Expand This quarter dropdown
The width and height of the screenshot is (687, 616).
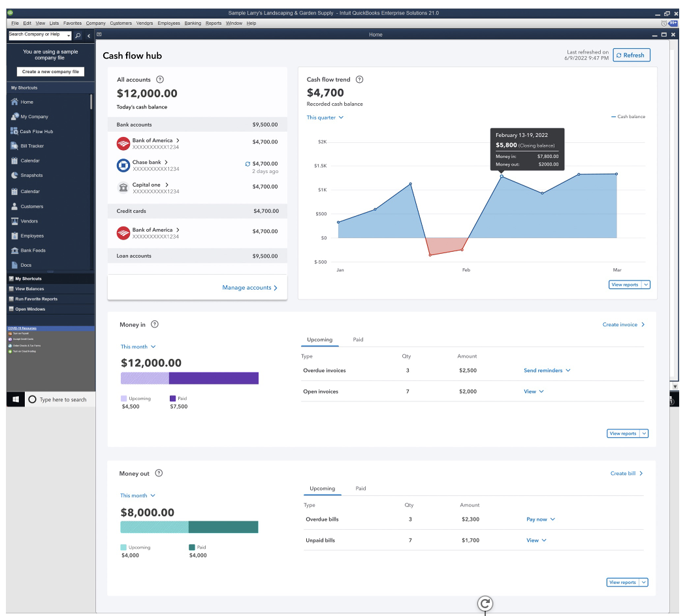pyautogui.click(x=325, y=117)
